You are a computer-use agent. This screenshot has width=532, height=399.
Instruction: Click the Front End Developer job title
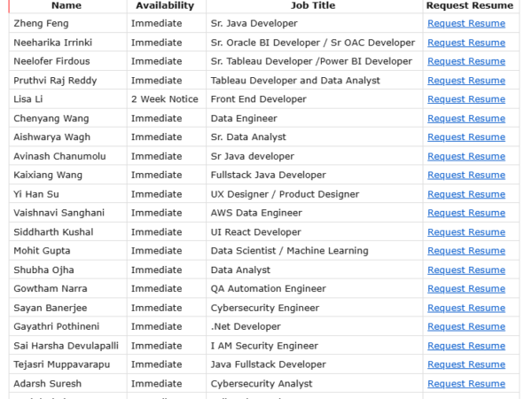(x=259, y=99)
